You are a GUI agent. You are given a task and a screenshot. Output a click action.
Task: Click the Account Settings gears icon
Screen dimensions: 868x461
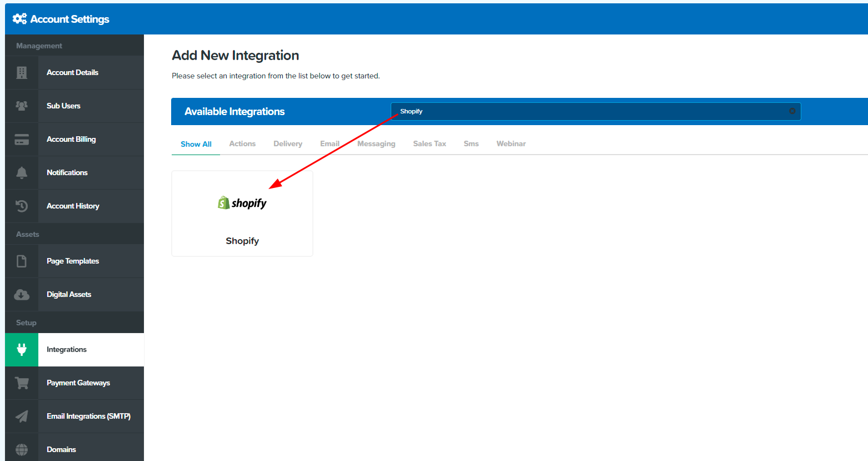coord(19,19)
